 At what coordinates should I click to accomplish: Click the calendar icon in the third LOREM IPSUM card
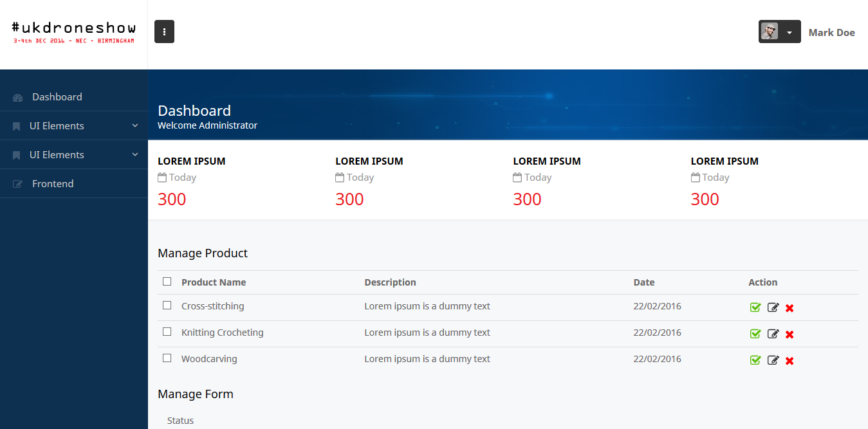517,177
